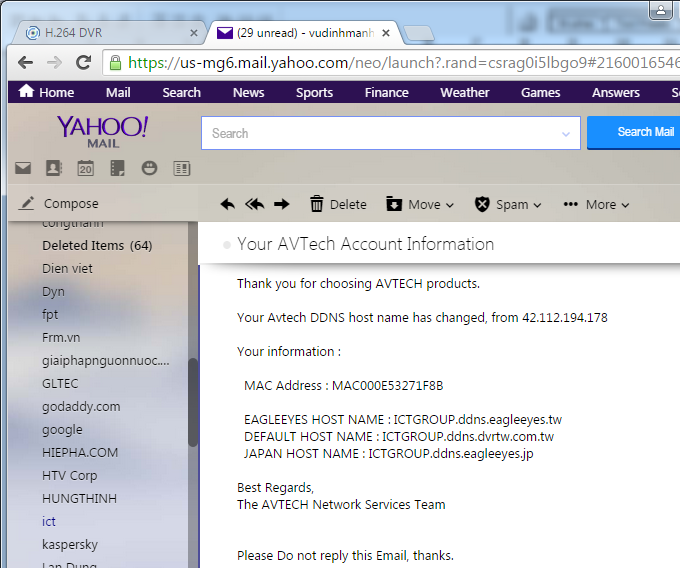The image size is (680, 568).
Task: Open News in top navigation
Action: 248,92
